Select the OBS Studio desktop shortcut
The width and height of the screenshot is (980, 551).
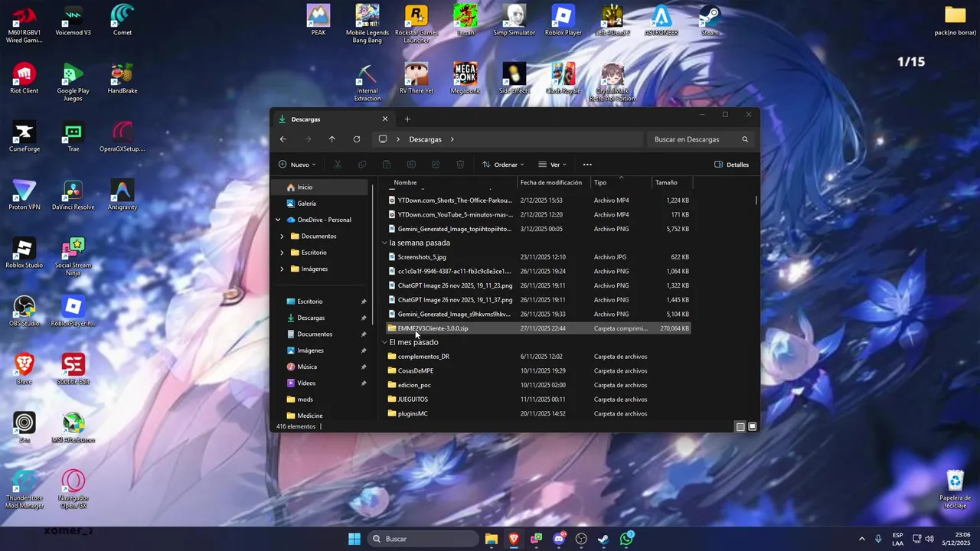click(x=24, y=312)
